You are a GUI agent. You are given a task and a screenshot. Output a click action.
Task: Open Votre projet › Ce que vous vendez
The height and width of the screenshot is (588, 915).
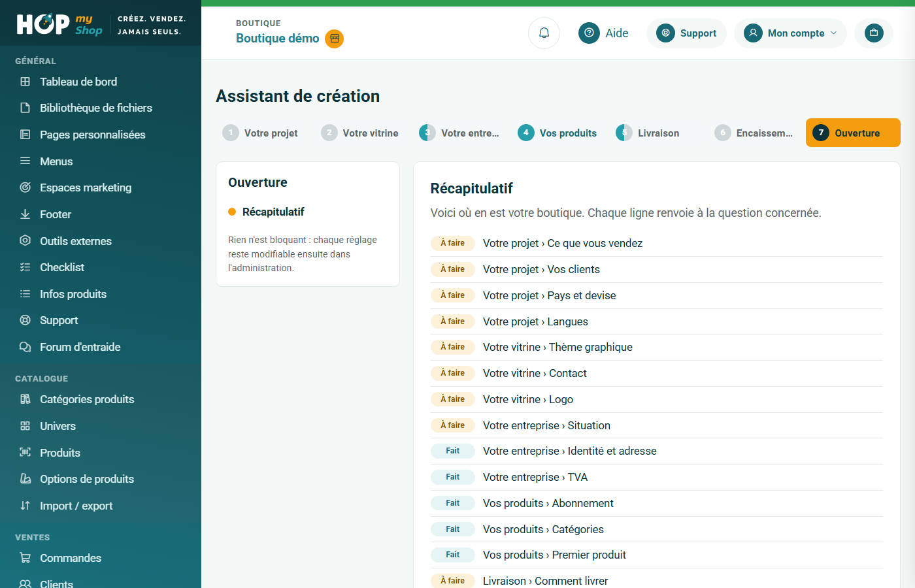(x=656, y=243)
